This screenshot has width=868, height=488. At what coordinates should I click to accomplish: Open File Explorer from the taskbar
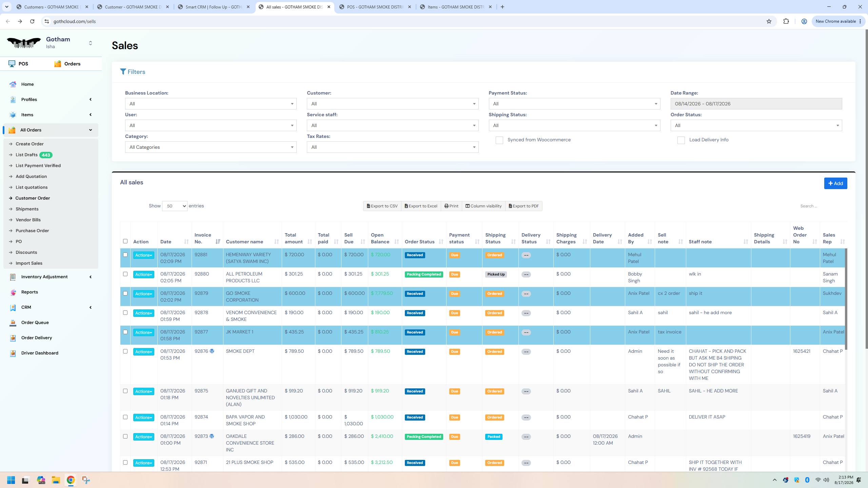pyautogui.click(x=56, y=480)
